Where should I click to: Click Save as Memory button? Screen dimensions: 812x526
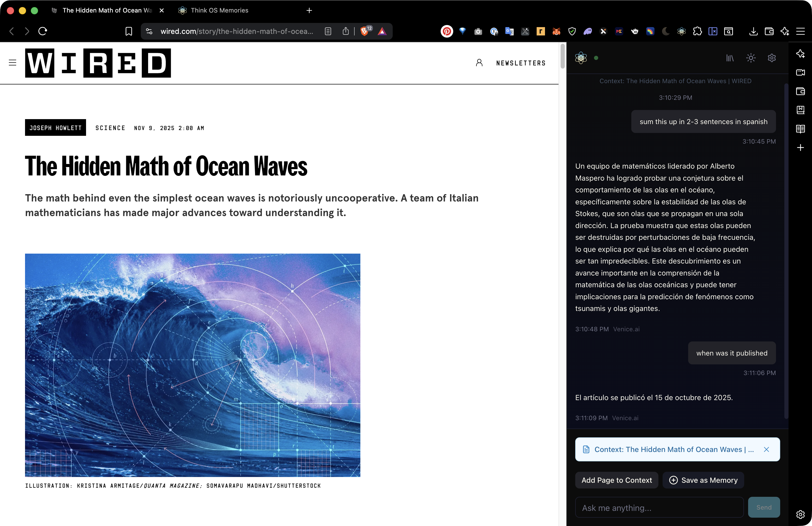tap(703, 480)
